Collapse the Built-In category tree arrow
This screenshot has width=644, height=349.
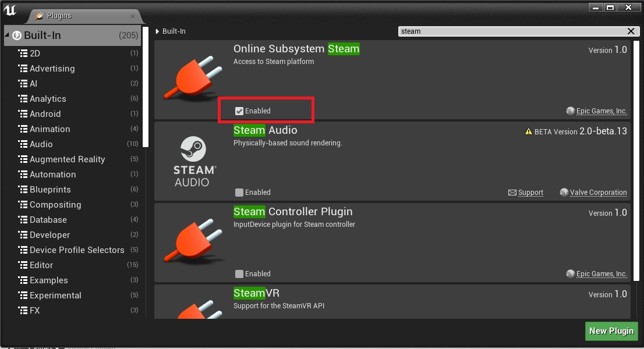pos(7,35)
